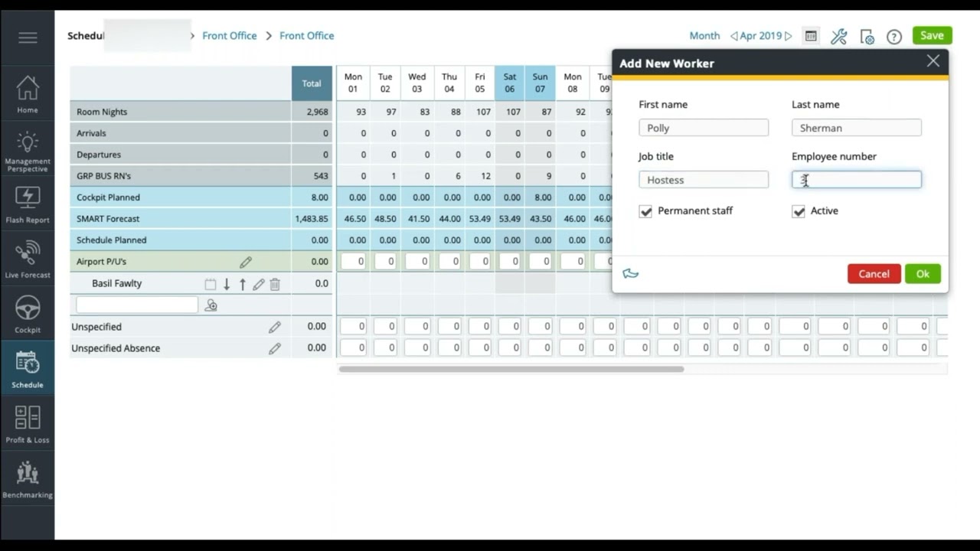The width and height of the screenshot is (980, 551).
Task: Open second Front Office breadcrumb link
Action: click(307, 36)
